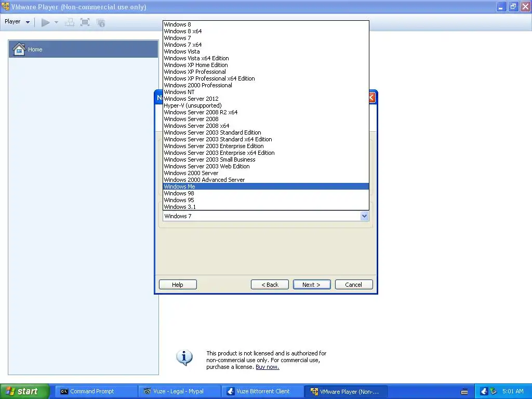Viewport: 532px width, 399px height.
Task: Pick Windows Server 2008 x64
Action: [x=266, y=126]
